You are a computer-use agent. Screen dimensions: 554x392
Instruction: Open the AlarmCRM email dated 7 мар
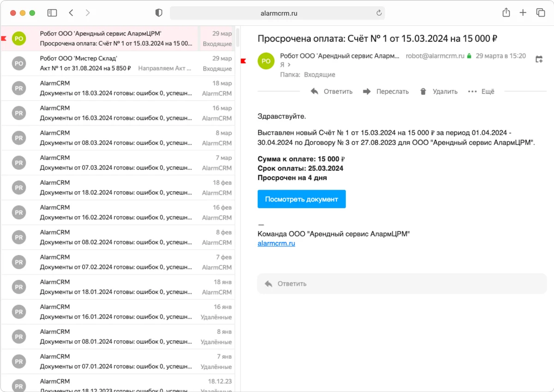coord(117,163)
